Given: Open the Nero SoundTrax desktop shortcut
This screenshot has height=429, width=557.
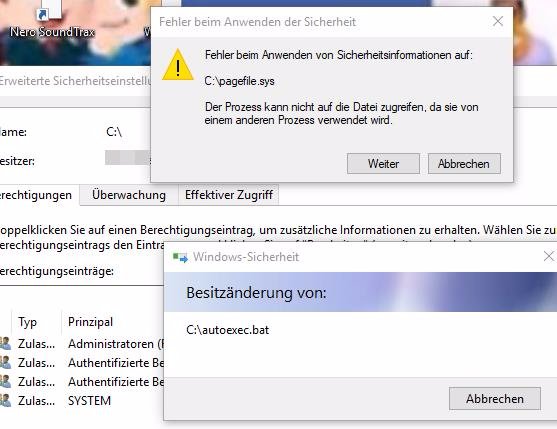Looking at the screenshot, I should click(x=50, y=20).
